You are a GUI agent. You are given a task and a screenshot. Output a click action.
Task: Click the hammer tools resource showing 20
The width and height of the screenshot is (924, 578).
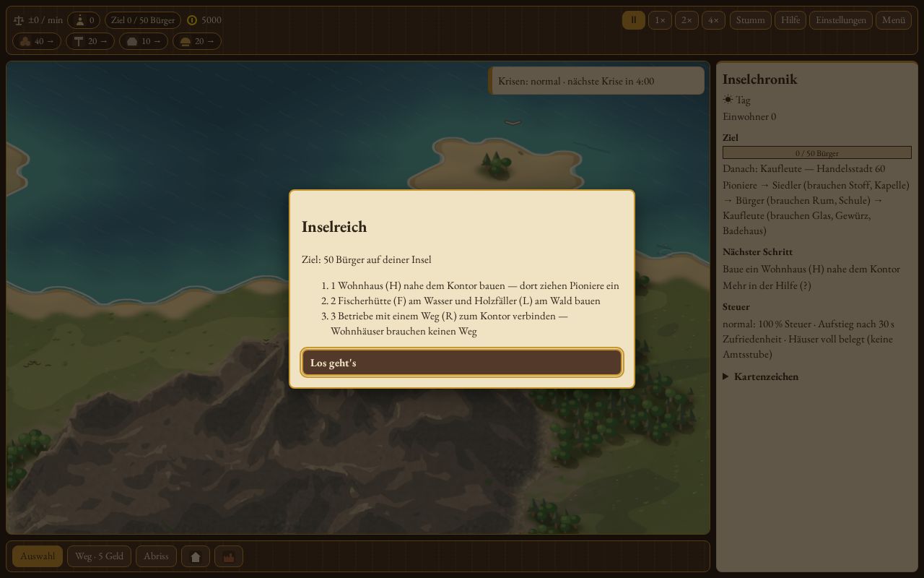click(x=90, y=41)
